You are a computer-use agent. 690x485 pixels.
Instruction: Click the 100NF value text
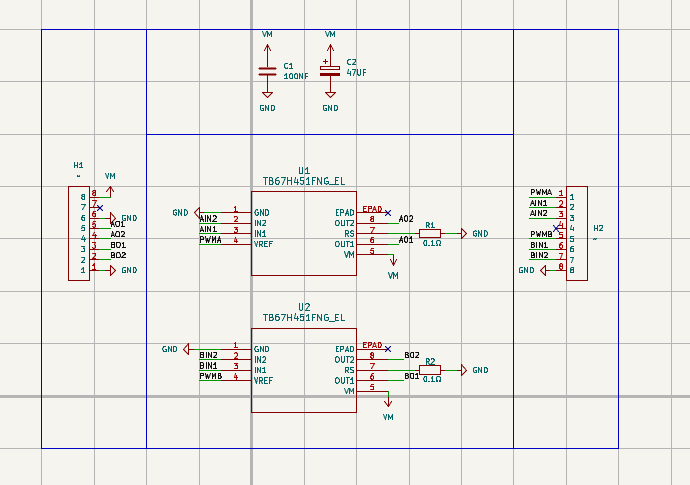pyautogui.click(x=296, y=76)
